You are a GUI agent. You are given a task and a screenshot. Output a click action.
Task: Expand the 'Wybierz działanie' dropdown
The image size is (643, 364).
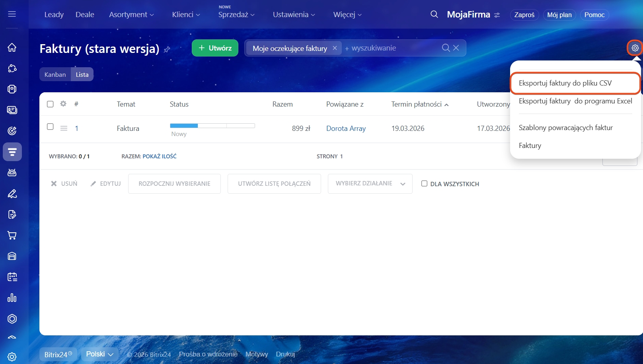[370, 184]
